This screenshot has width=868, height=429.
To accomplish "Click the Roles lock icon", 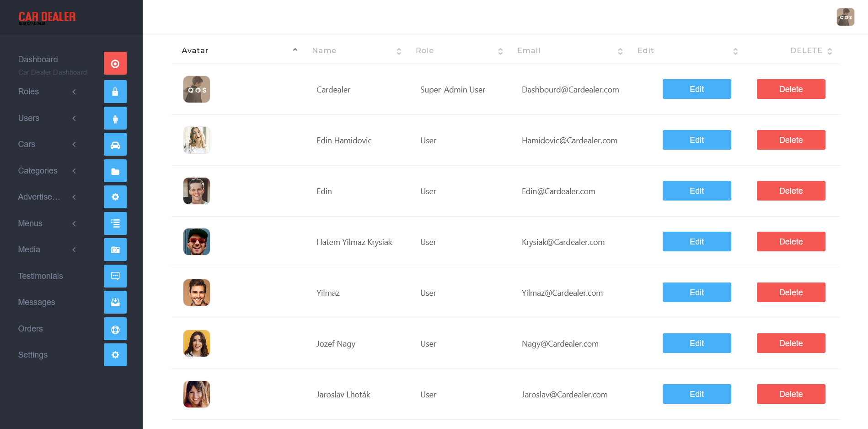I will point(115,92).
